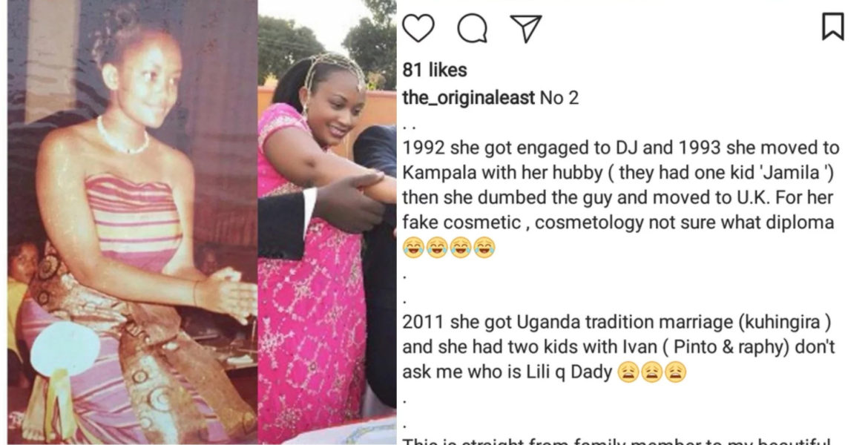
Task: Click the first laughing-crying emoji
Action: pos(413,248)
